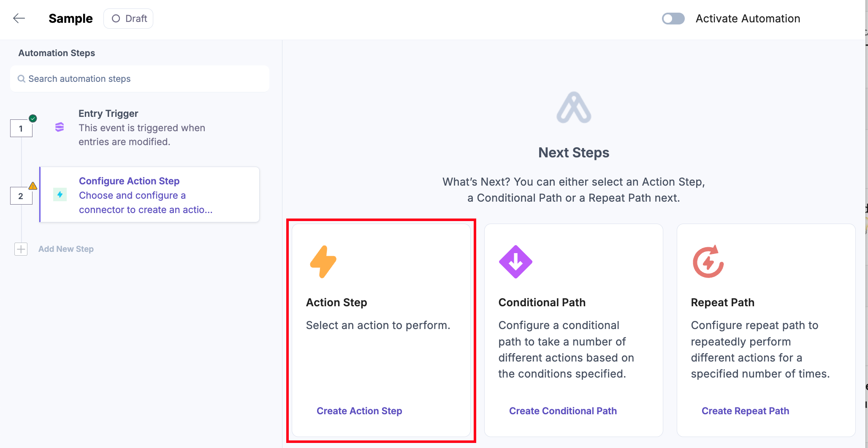This screenshot has width=868, height=448.
Task: Click the lightning icon in step 2
Action: (x=60, y=194)
